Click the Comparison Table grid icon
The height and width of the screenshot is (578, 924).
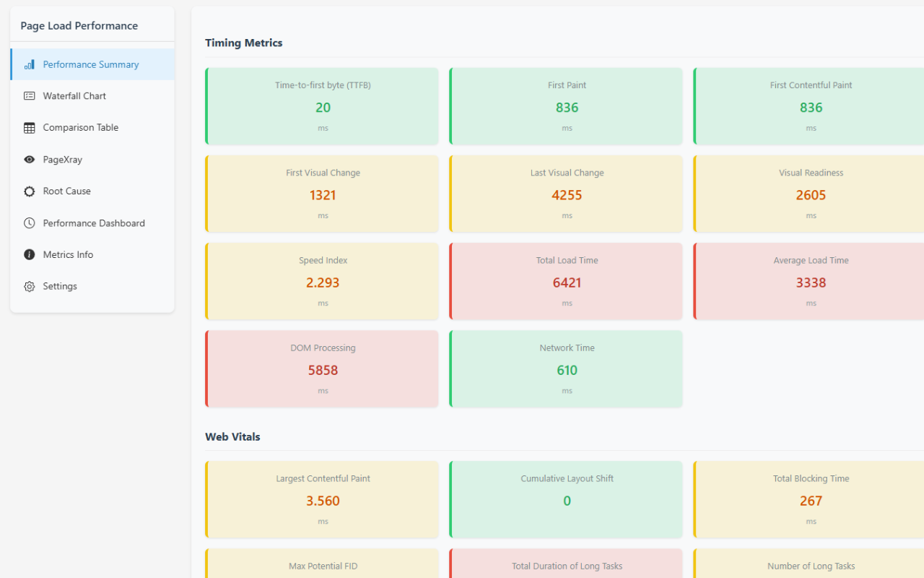point(29,128)
